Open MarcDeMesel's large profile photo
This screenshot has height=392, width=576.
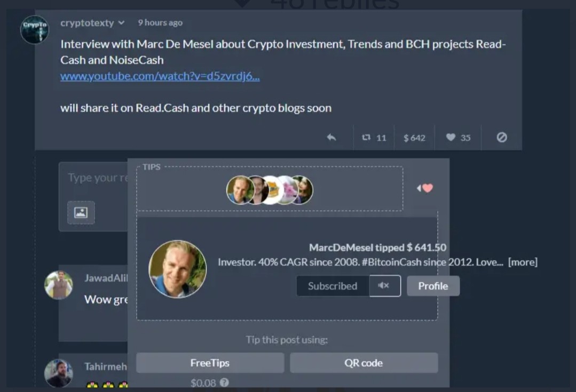177,269
